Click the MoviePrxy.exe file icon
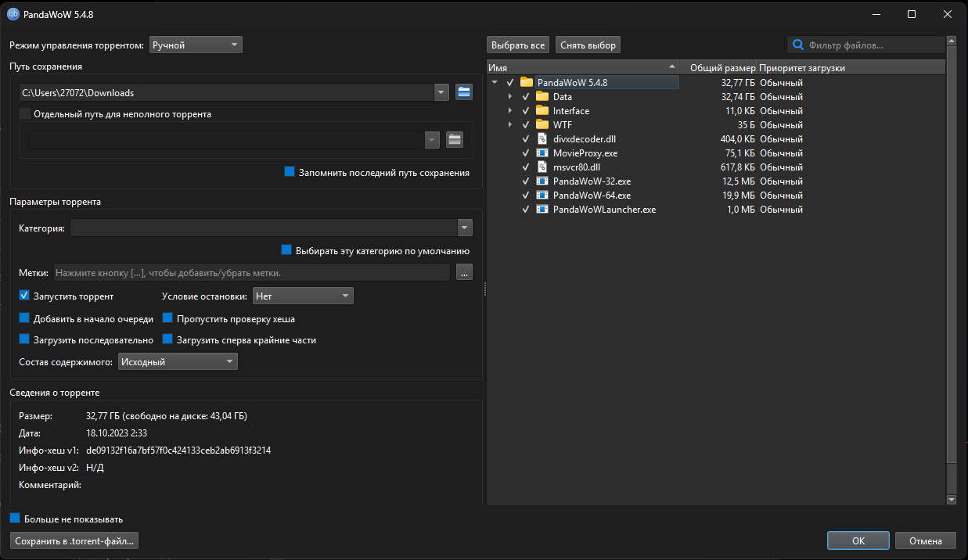Image resolution: width=968 pixels, height=560 pixels. pyautogui.click(x=543, y=153)
